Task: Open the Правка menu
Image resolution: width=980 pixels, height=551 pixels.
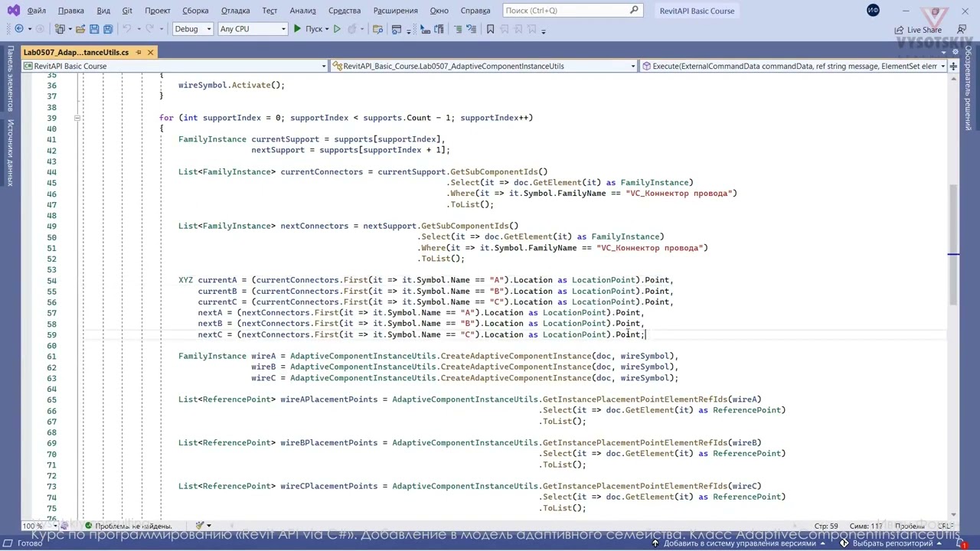Action: (x=71, y=11)
